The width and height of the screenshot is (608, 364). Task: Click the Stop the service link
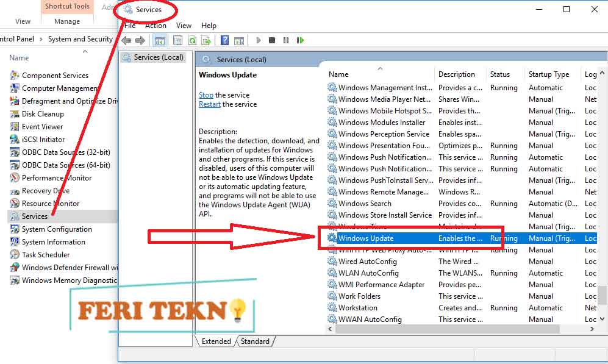click(x=206, y=95)
